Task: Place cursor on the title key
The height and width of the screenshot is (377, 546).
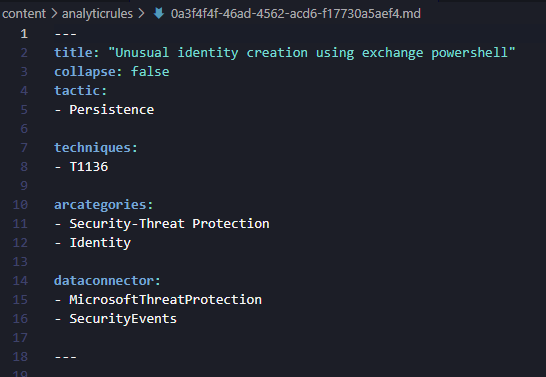Action: pyautogui.click(x=73, y=53)
